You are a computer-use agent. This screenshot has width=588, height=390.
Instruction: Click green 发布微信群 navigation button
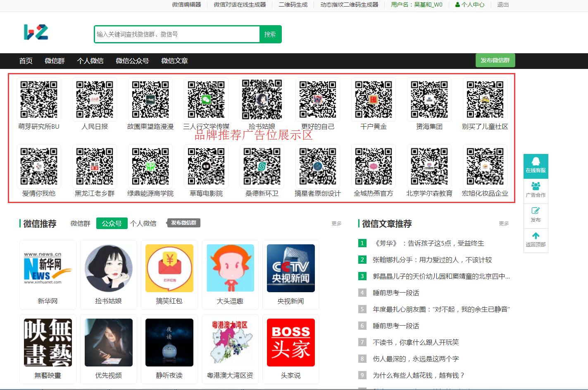point(495,60)
